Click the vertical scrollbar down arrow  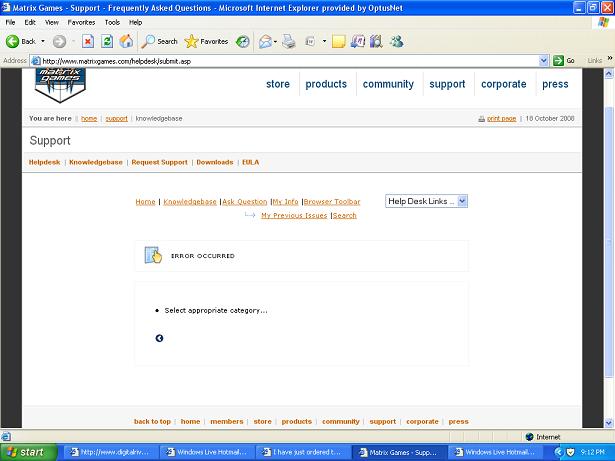[609, 423]
